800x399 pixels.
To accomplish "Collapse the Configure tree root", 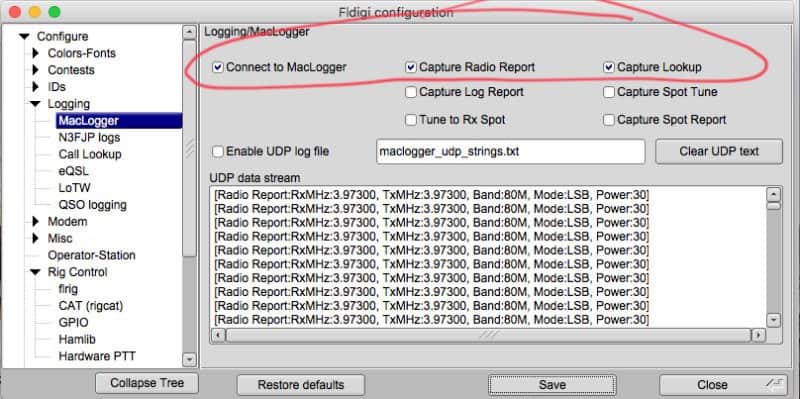I will 24,37.
